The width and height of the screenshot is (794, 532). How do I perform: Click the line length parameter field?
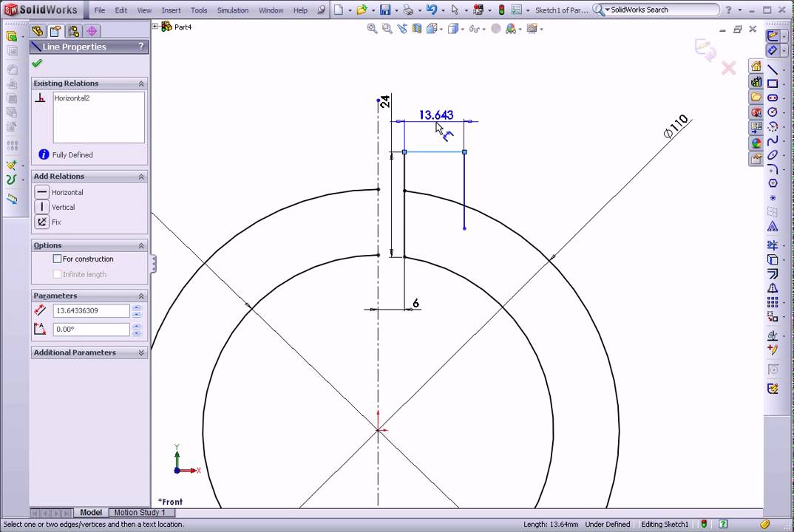[x=91, y=311]
